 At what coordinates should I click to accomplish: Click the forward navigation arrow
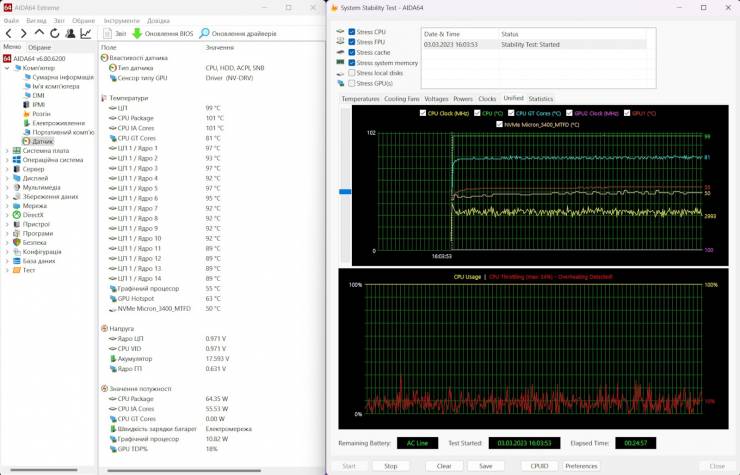pos(24,33)
